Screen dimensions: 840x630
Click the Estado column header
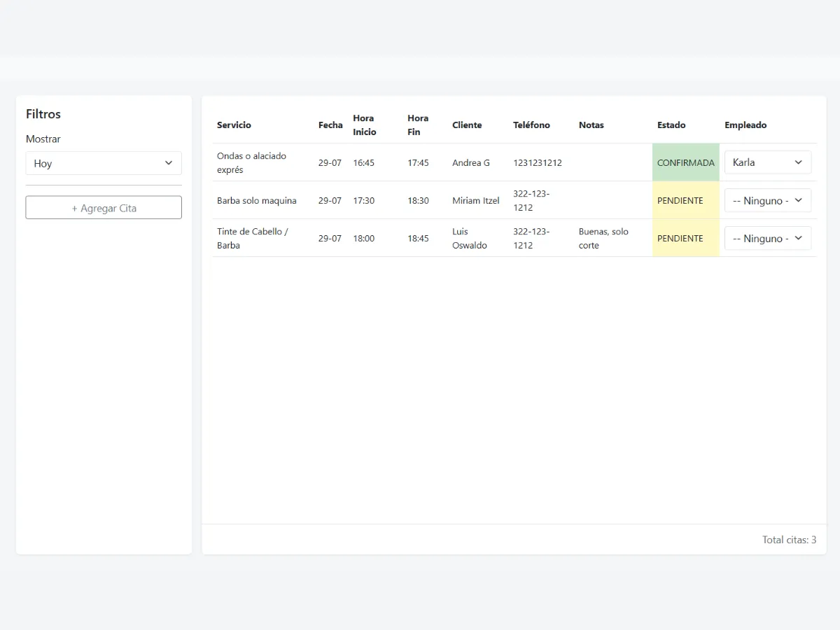pos(671,125)
